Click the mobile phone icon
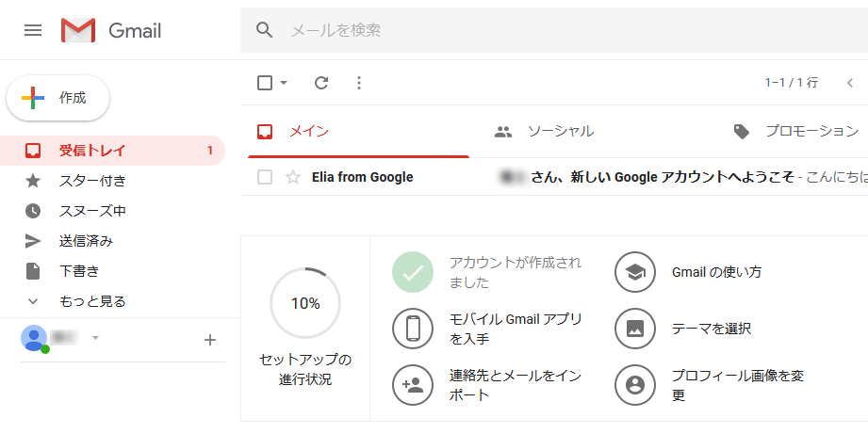The image size is (868, 434). tap(413, 329)
